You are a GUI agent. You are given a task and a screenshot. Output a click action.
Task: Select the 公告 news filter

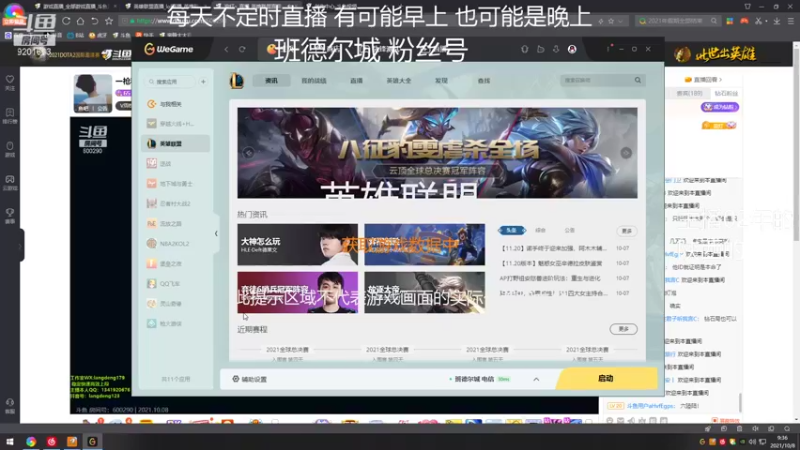pyautogui.click(x=569, y=231)
